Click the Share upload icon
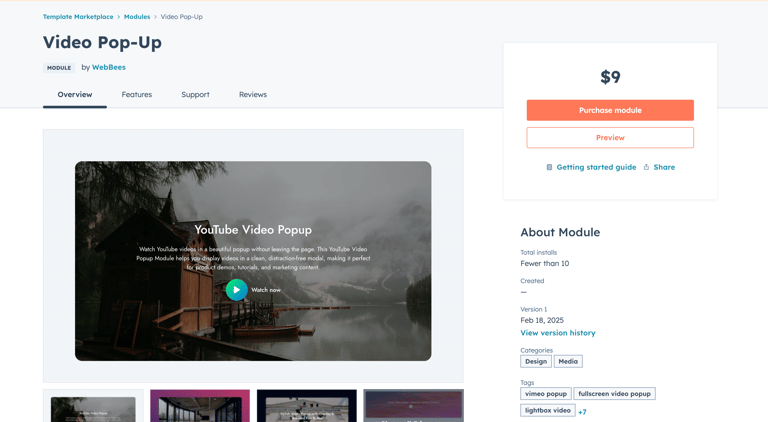The image size is (768, 422). click(646, 167)
